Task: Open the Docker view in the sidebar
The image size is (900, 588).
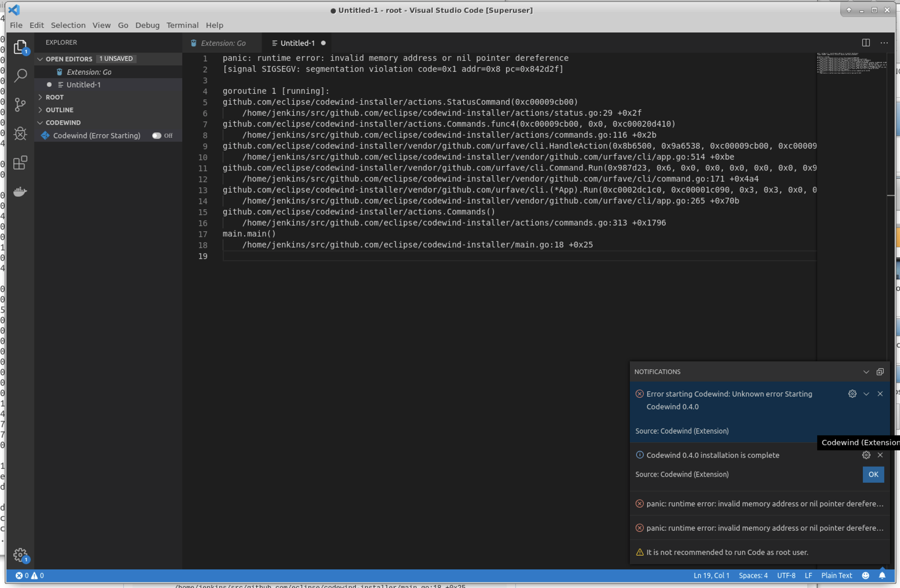Action: pos(21,191)
